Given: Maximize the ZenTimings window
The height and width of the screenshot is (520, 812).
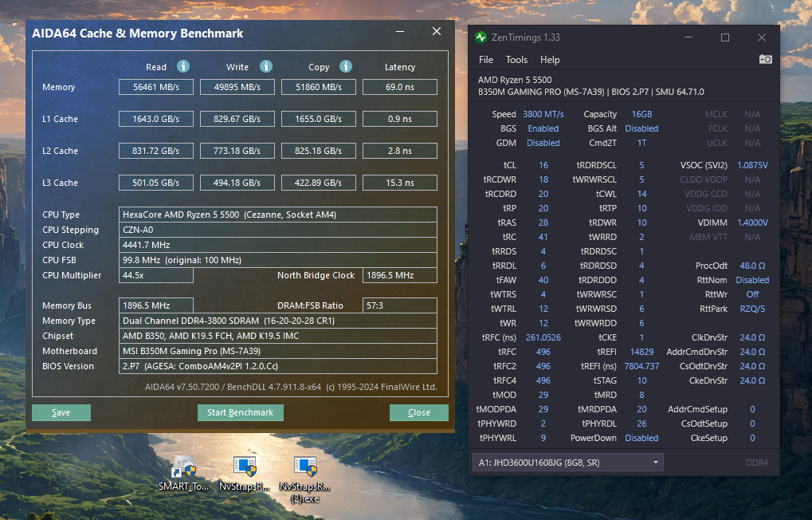Looking at the screenshot, I should pos(725,37).
